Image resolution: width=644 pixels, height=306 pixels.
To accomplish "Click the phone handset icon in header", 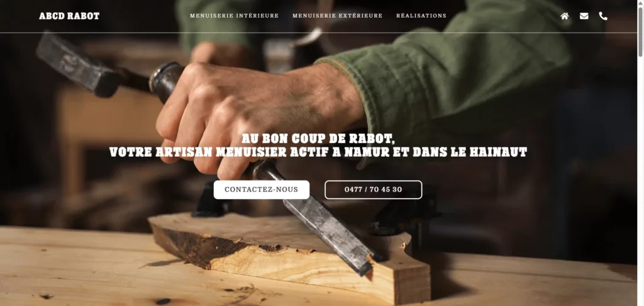I will 603,16.
